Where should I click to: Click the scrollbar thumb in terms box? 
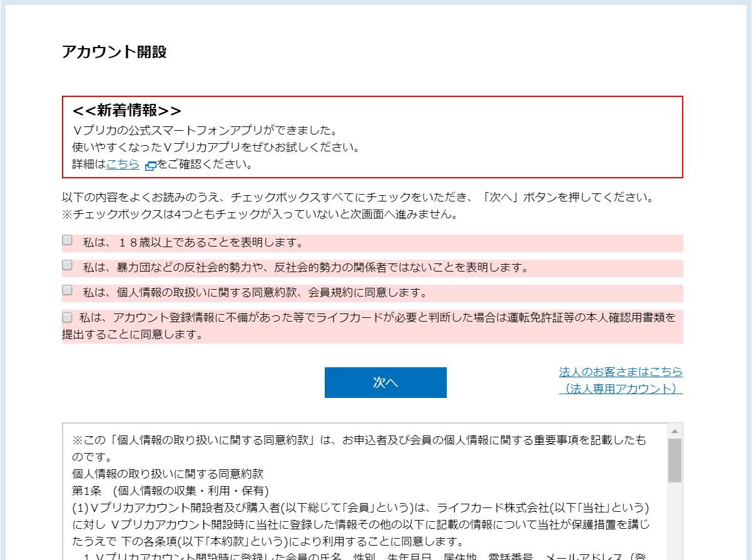[x=675, y=460]
